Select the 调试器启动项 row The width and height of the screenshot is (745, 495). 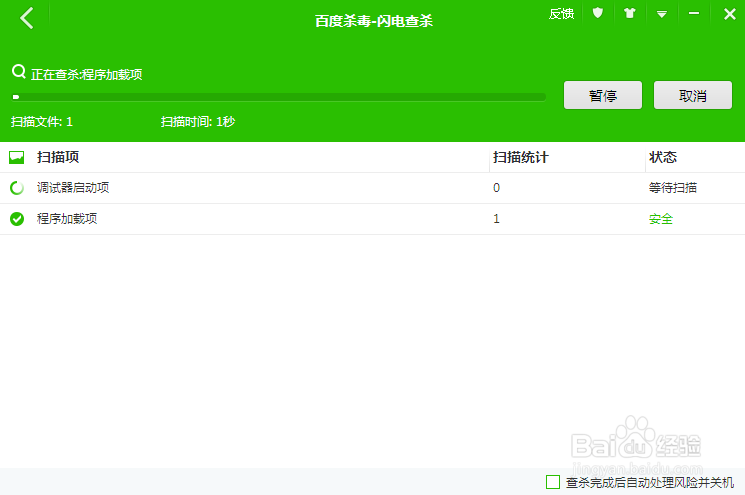[372, 188]
